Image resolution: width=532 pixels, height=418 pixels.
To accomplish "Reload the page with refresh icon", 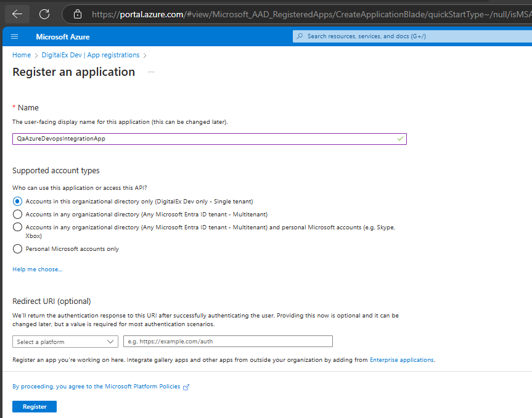I will (x=44, y=14).
